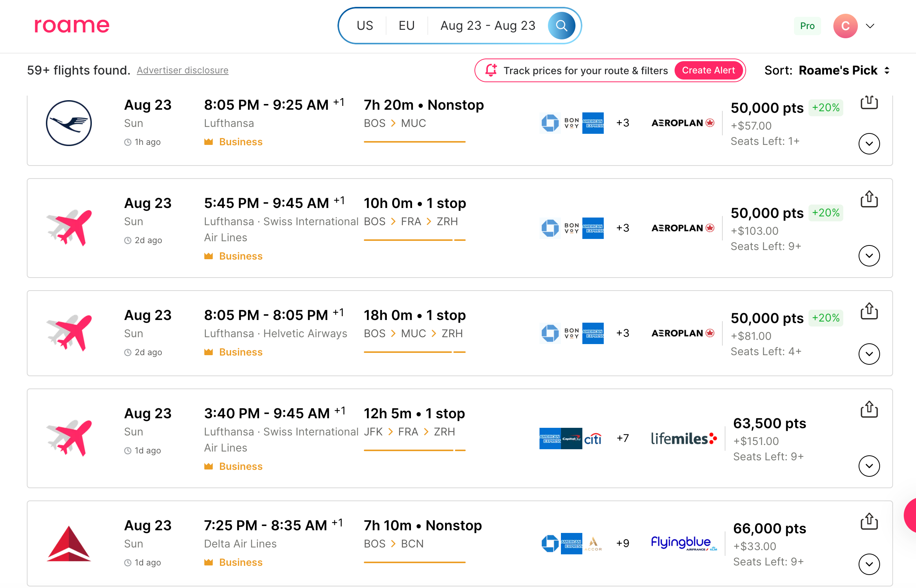
Task: Click the Create Alert button
Action: (708, 70)
